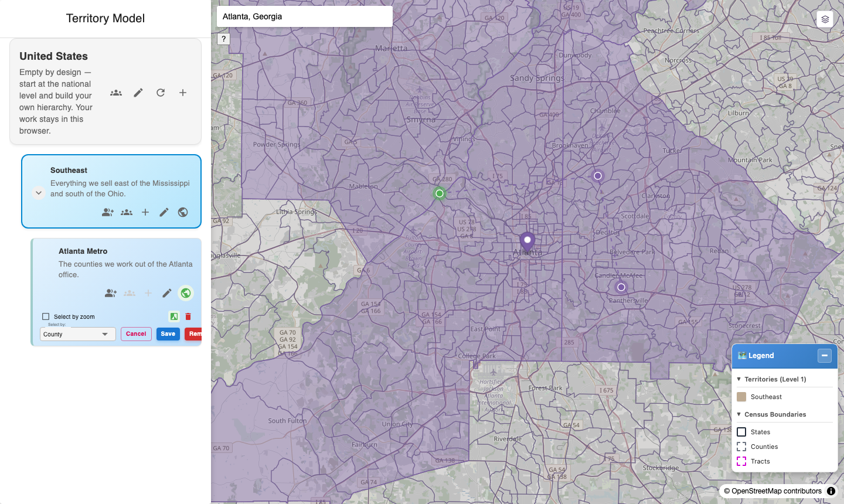Show map attribution info icon
Screen dimensions: 844x504
point(831,491)
